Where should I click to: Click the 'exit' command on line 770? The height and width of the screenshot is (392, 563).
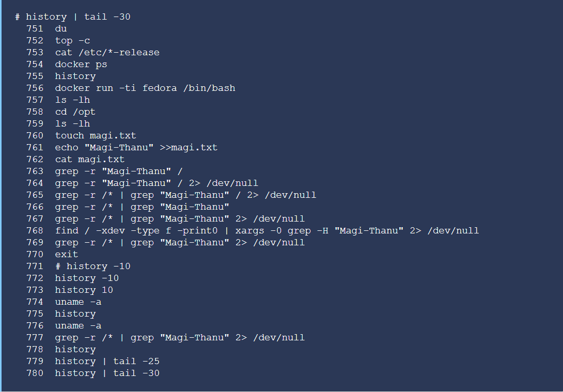[x=67, y=254]
